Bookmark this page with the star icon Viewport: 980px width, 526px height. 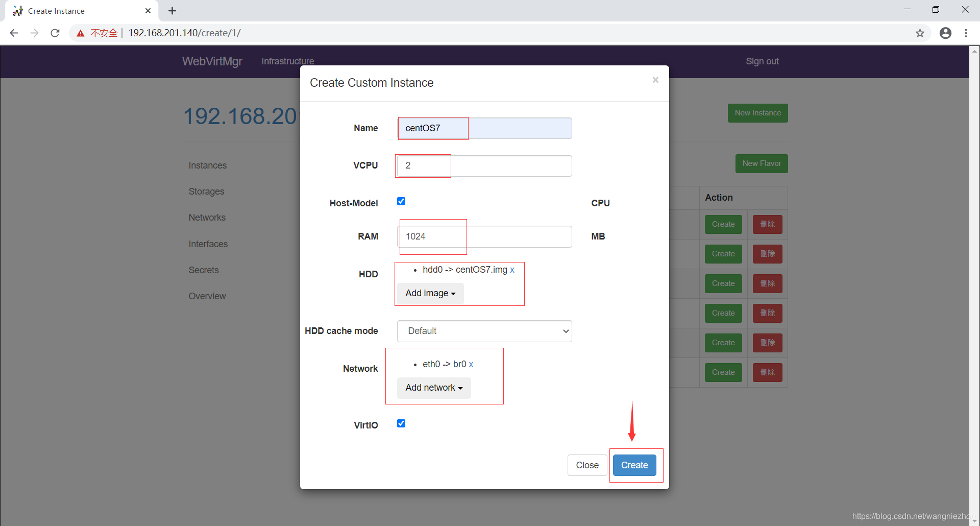click(x=920, y=33)
